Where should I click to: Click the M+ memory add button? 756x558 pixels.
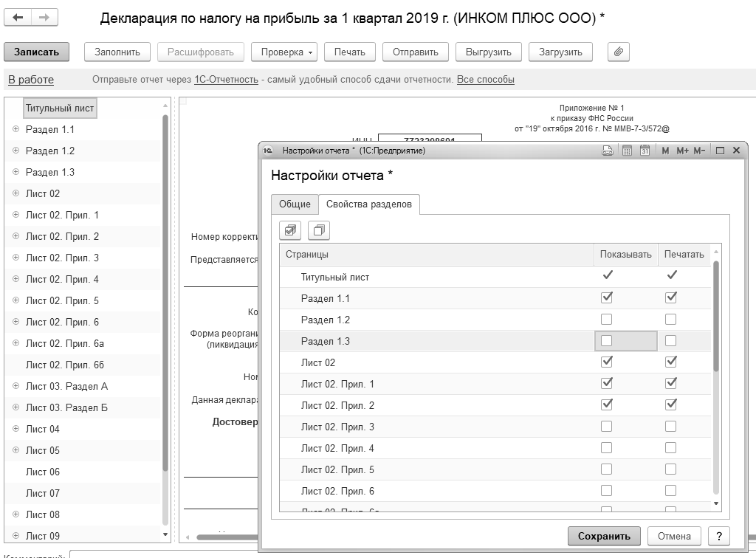(682, 151)
